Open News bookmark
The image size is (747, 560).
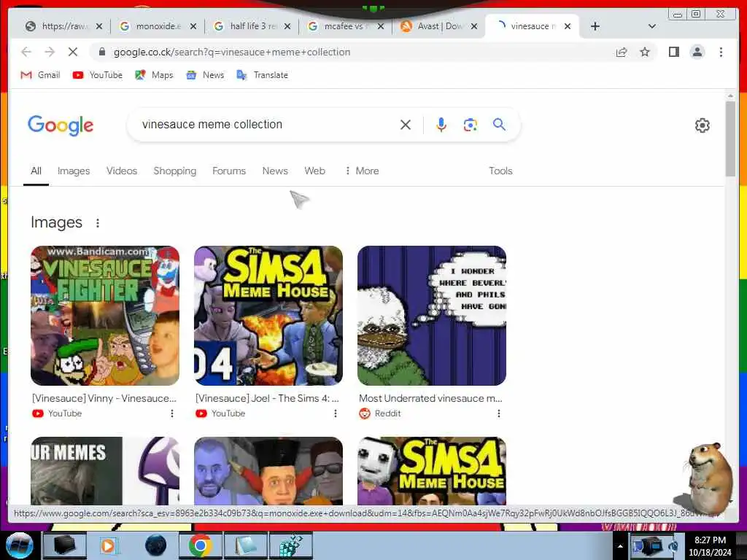click(205, 75)
